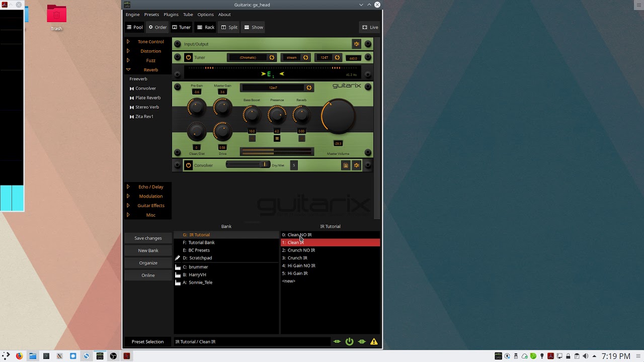
Task: Click the factory icon beside brummer bank
Action: click(x=178, y=267)
